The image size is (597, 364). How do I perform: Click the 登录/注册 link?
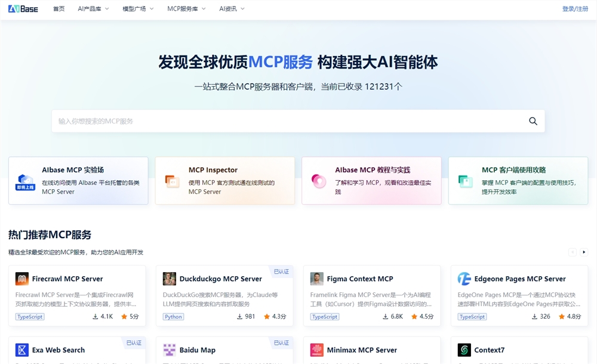pos(574,8)
